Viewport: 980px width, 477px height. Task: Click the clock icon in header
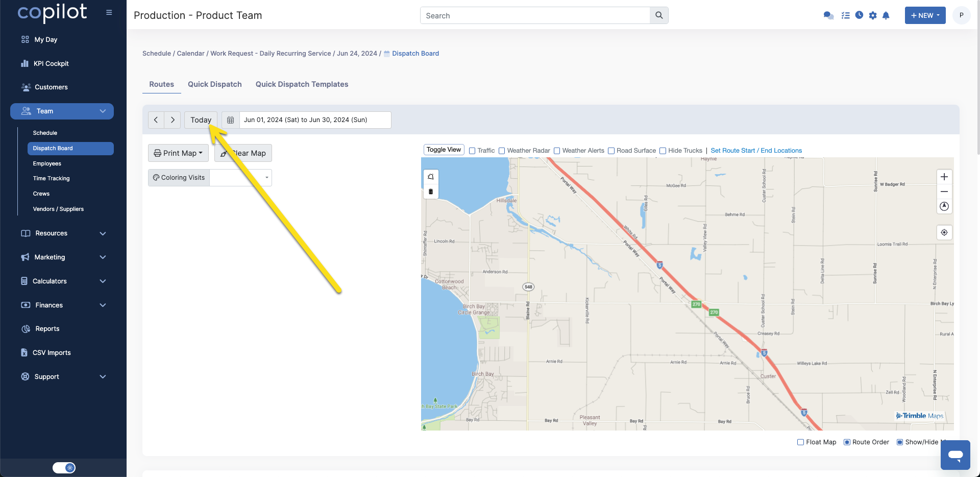click(x=860, y=15)
